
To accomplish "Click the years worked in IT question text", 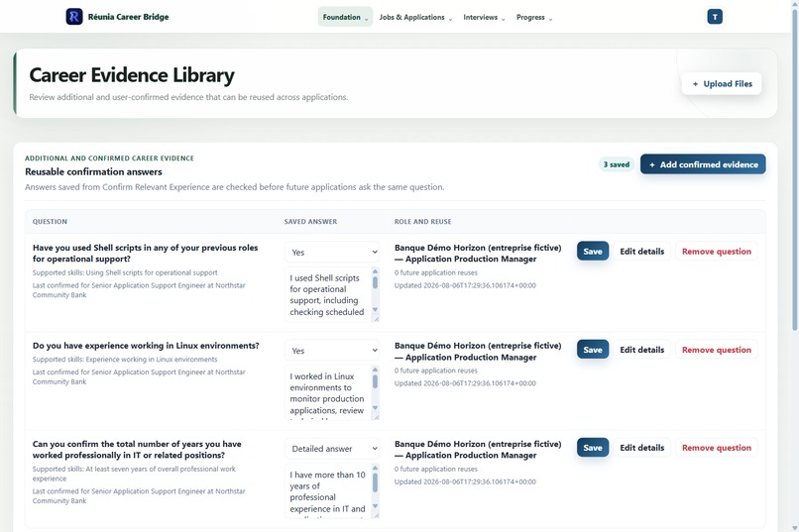I will point(137,450).
